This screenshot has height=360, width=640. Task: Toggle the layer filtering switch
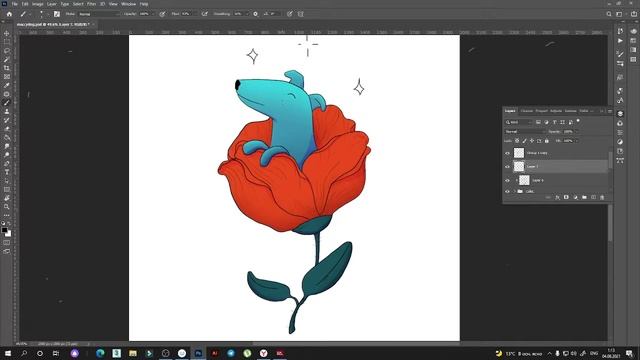click(578, 121)
